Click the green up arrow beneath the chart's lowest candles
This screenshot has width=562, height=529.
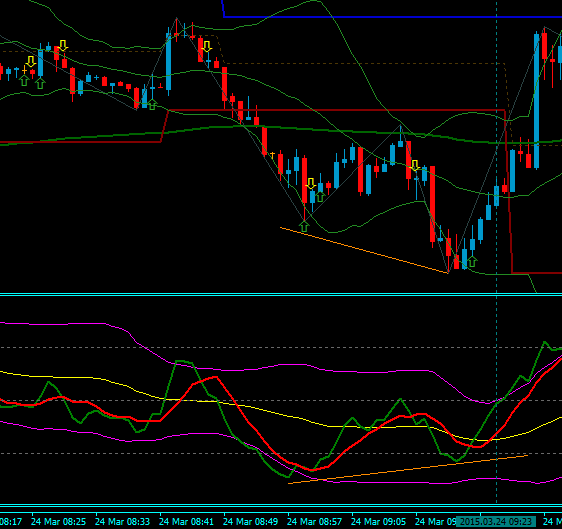[472, 262]
